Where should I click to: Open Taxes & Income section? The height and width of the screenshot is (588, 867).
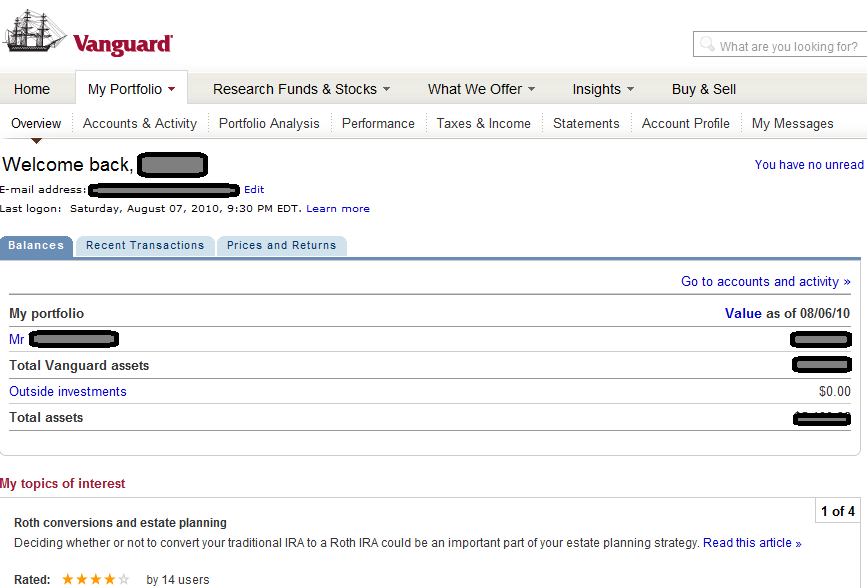pyautogui.click(x=483, y=123)
